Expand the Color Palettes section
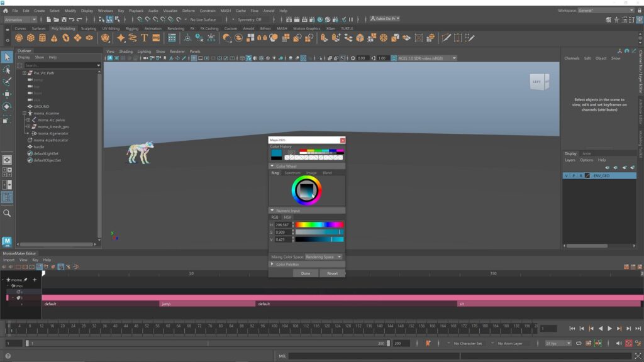 (x=287, y=265)
